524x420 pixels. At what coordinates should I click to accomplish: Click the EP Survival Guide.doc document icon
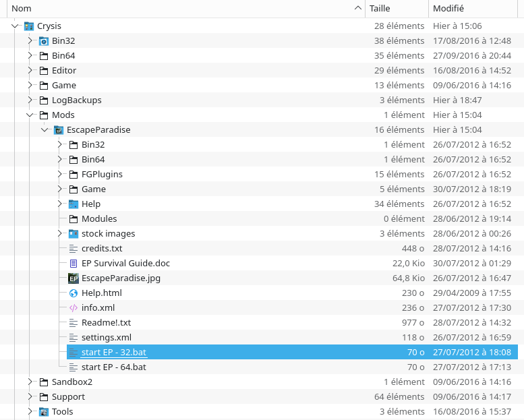(x=74, y=264)
